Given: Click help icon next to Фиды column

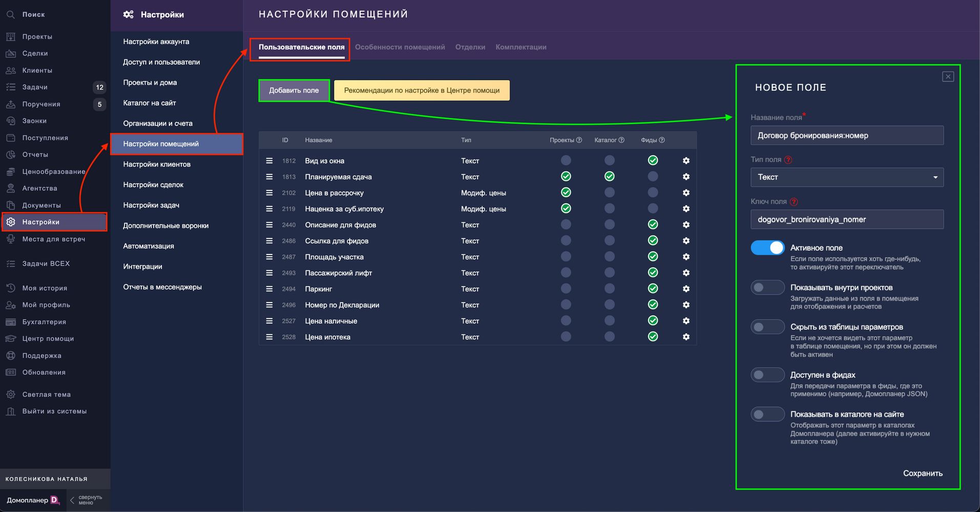Looking at the screenshot, I should click(662, 140).
